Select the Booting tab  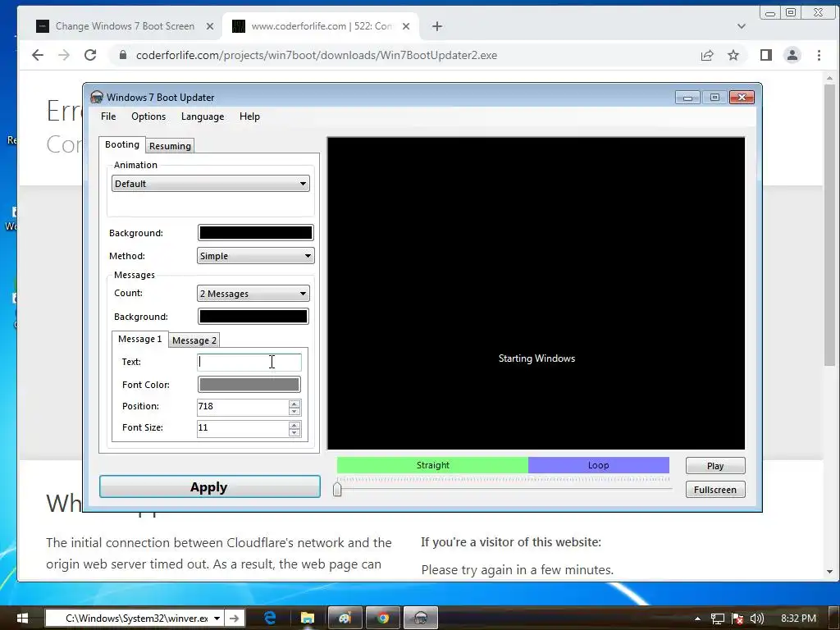coord(122,144)
